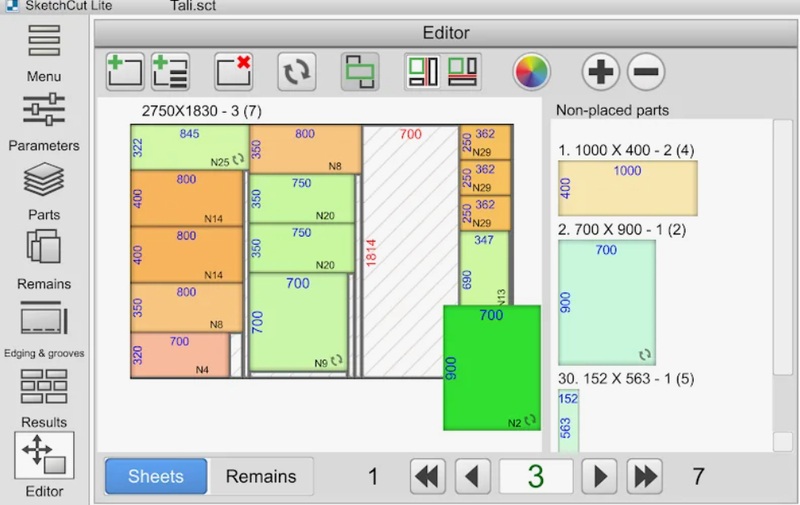Click the add sheet from list icon
The height and width of the screenshot is (505, 800).
point(171,71)
